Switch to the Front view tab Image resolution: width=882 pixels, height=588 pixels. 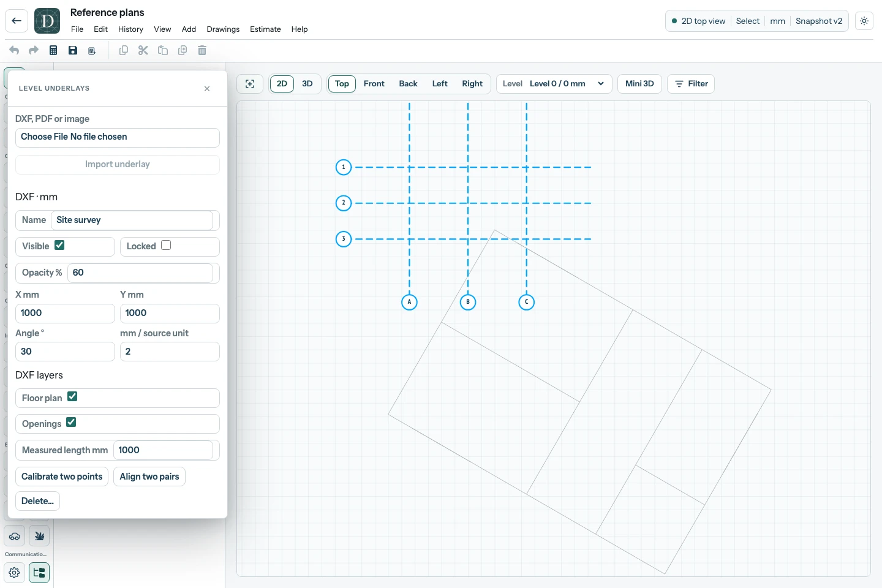374,84
